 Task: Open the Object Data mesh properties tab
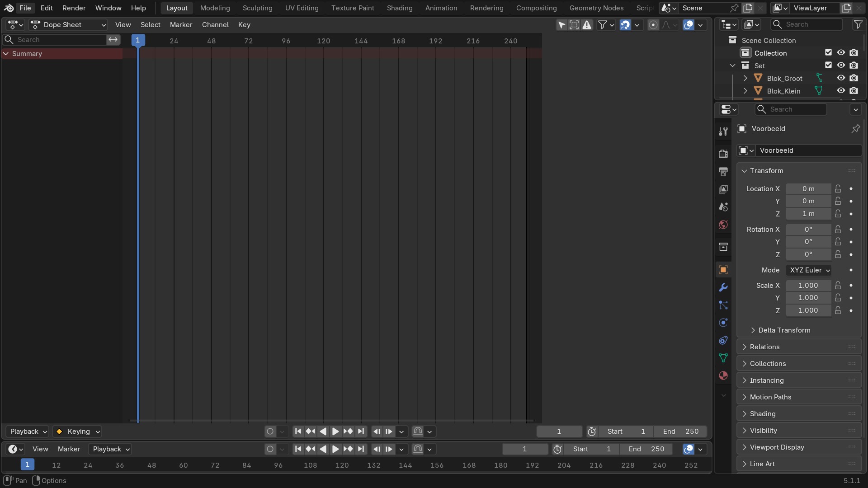723,358
